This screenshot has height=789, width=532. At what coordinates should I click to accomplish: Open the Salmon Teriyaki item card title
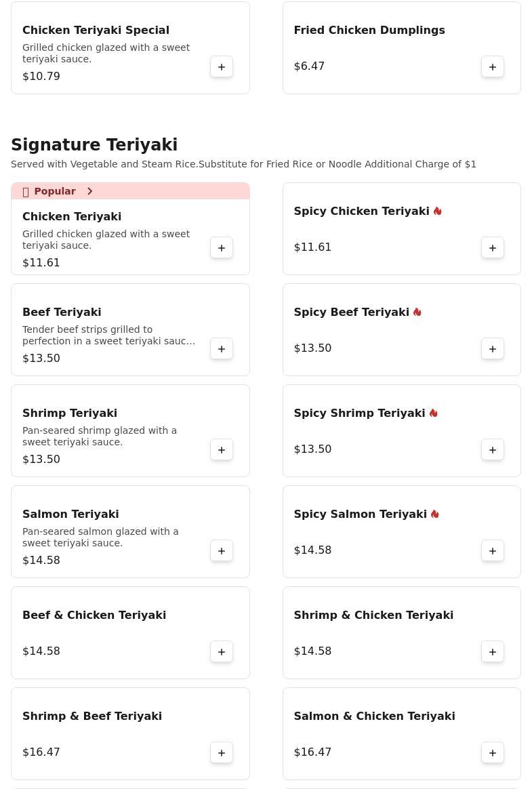(70, 514)
